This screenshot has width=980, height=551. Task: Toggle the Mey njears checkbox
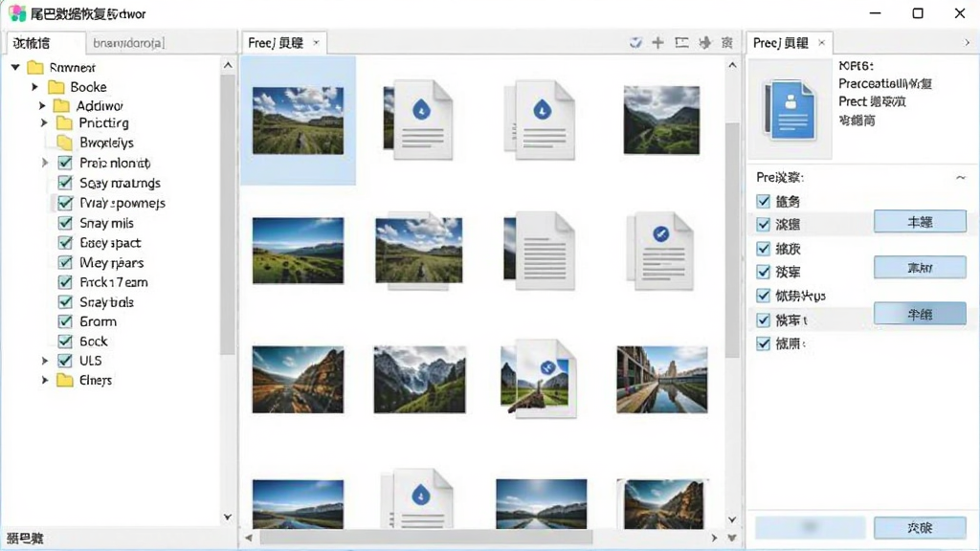point(65,262)
